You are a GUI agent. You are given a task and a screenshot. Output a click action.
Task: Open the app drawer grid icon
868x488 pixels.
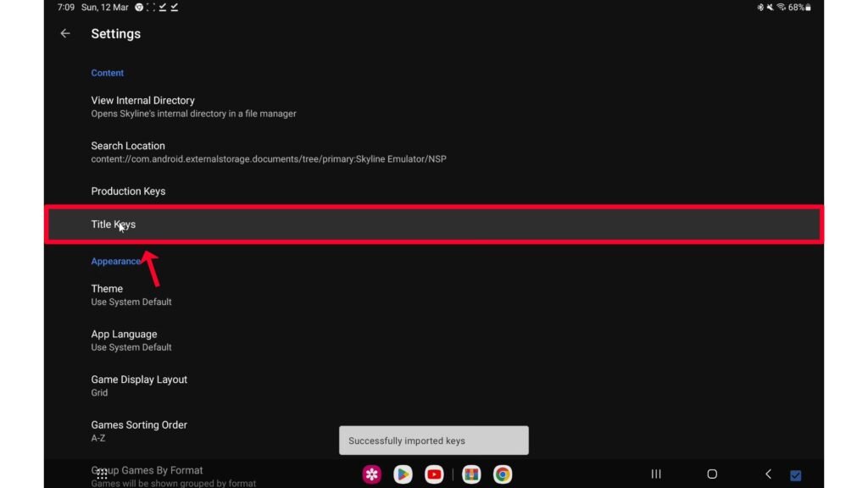coord(102,474)
